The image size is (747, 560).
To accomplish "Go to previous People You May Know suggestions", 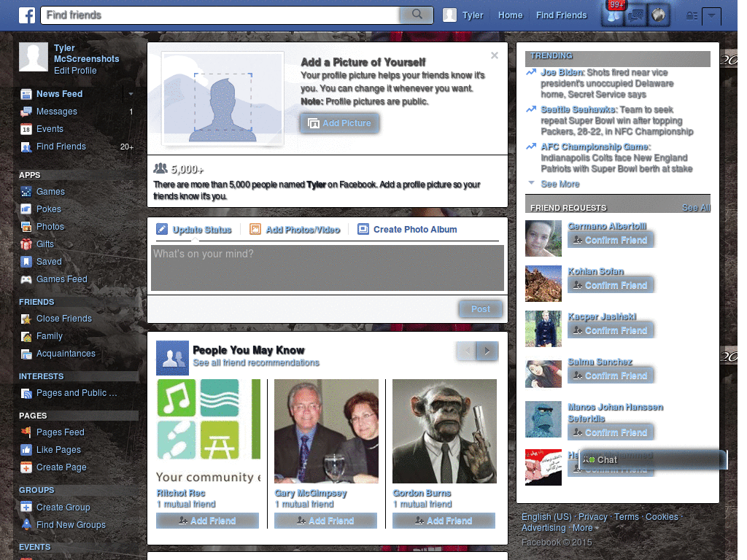I will click(467, 351).
